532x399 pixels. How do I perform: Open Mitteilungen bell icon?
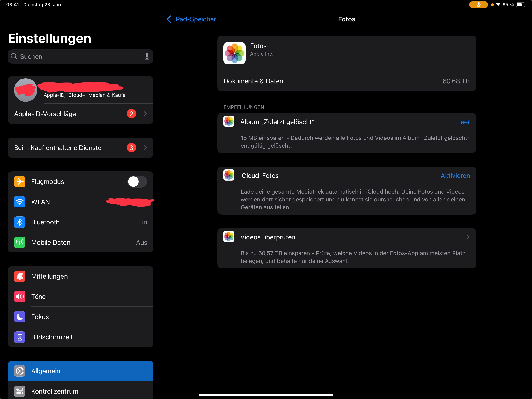[19, 276]
